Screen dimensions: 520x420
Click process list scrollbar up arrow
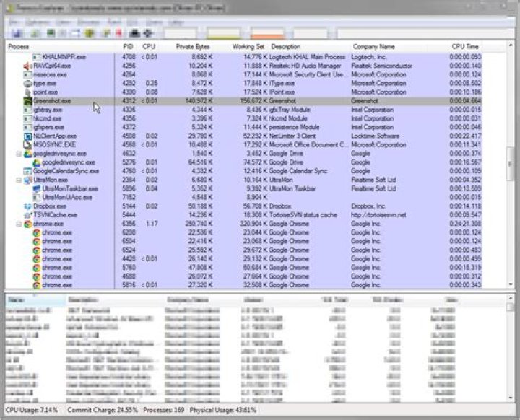511,45
